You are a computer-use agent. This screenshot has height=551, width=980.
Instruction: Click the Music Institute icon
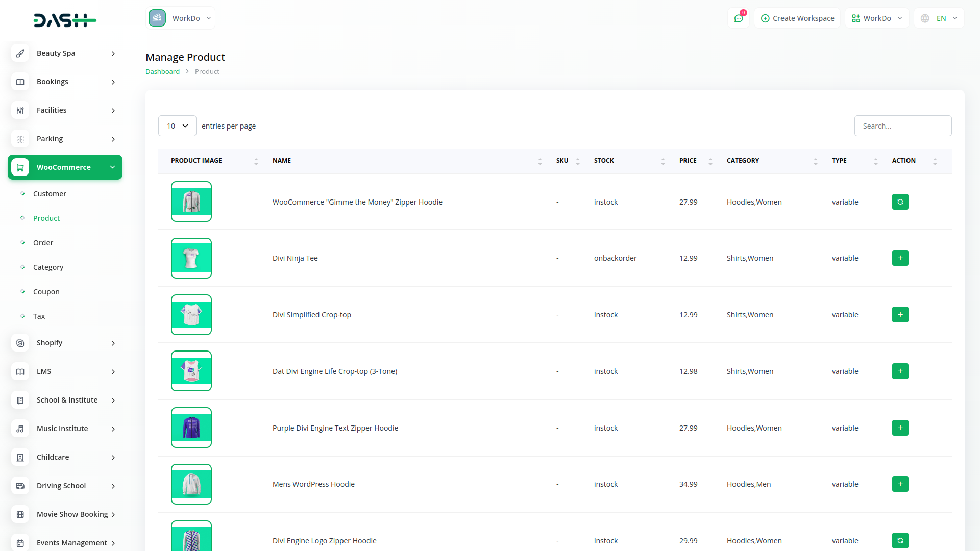point(20,429)
